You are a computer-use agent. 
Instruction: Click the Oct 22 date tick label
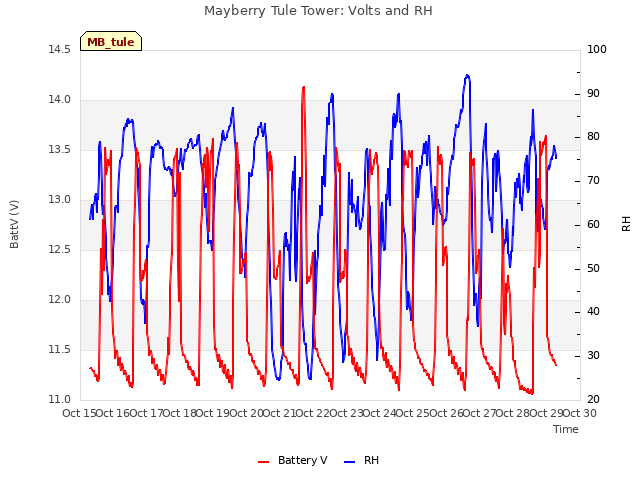312,413
